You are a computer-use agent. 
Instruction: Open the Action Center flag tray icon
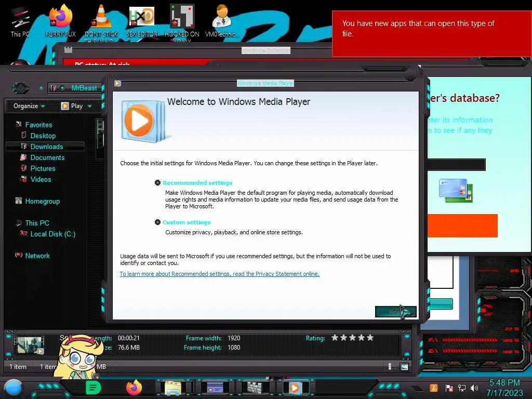click(449, 388)
